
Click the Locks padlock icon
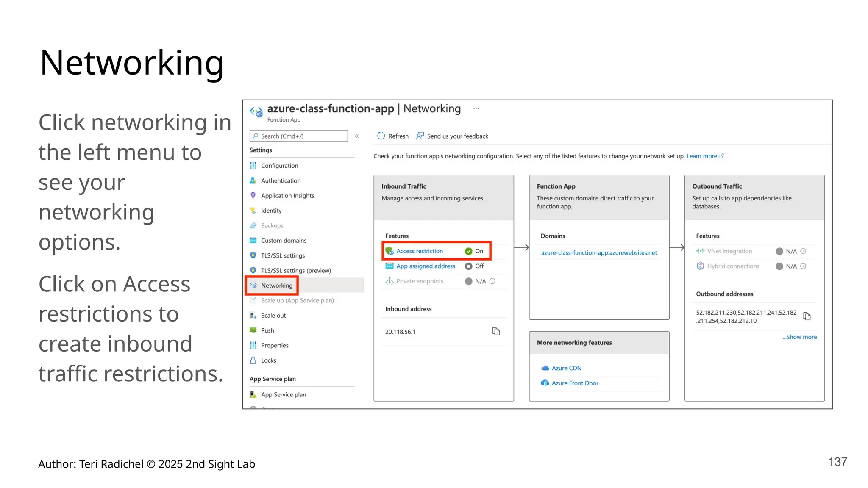253,360
